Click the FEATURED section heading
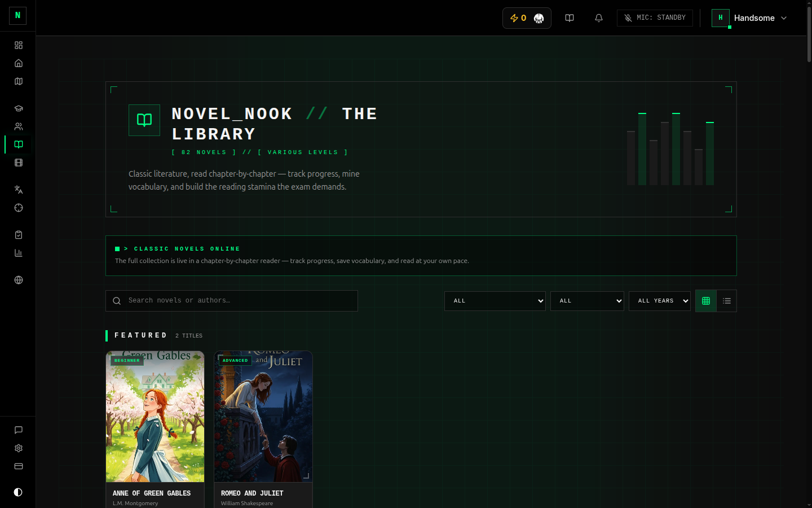812x508 pixels. pyautogui.click(x=141, y=335)
